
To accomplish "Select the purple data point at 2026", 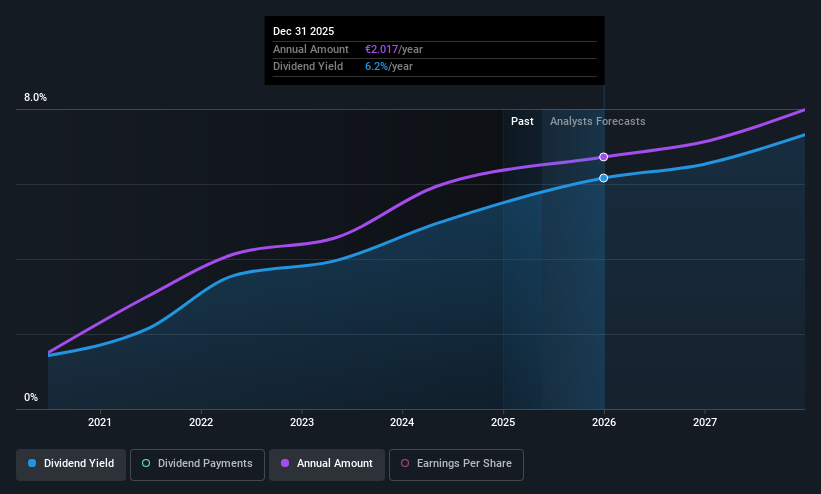I will (603, 157).
